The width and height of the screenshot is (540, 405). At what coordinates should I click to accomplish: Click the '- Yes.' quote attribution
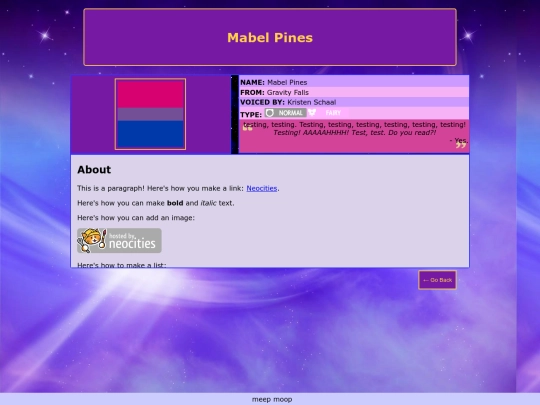coord(459,140)
